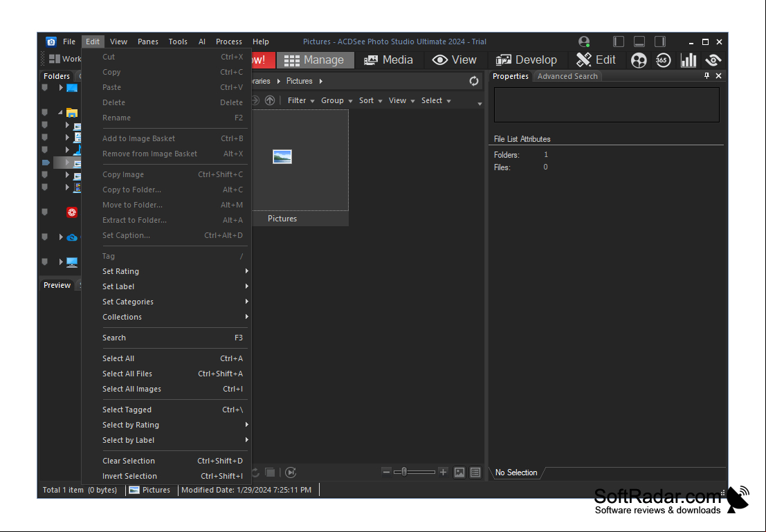The image size is (766, 532).
Task: Open the View dropdown in file list toolbar
Action: pos(401,100)
